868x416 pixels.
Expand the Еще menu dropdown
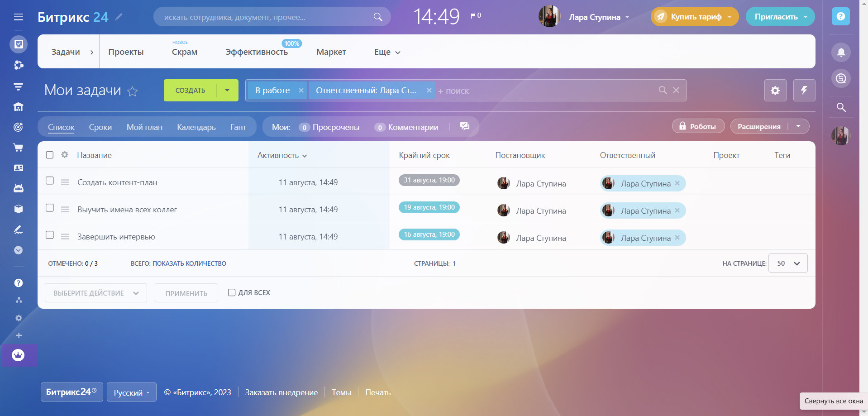(x=387, y=52)
